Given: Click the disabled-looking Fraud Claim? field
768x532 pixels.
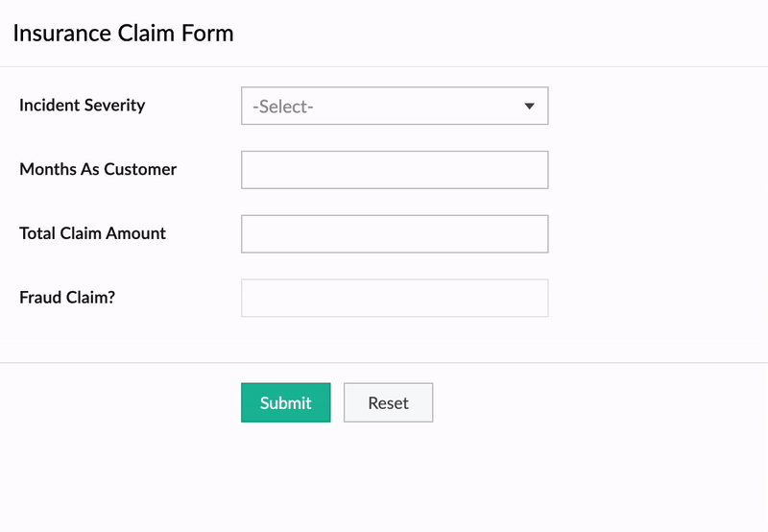Looking at the screenshot, I should [x=394, y=298].
